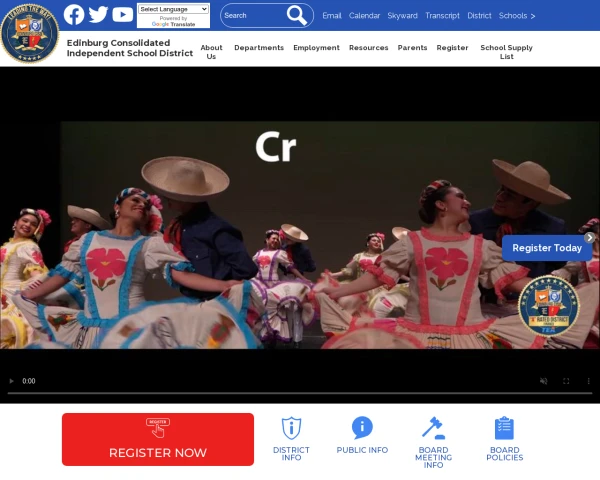Click the Skyward link in top bar
The width and height of the screenshot is (600, 480).
coord(402,16)
